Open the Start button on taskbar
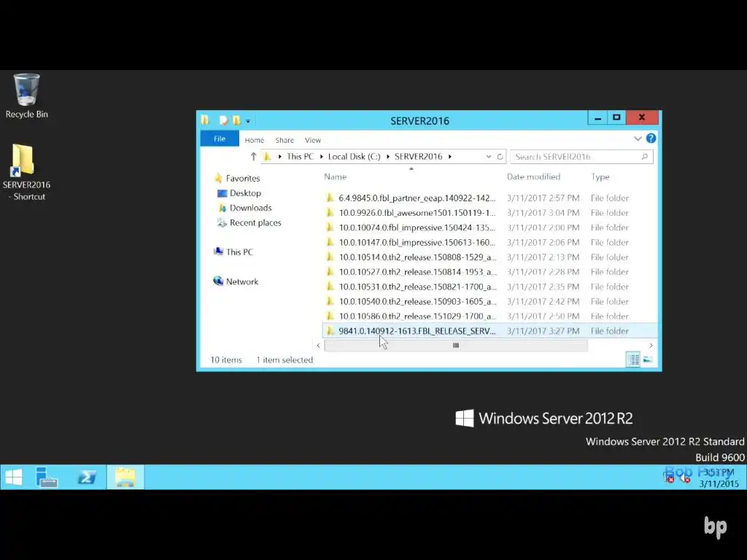 pyautogui.click(x=13, y=477)
